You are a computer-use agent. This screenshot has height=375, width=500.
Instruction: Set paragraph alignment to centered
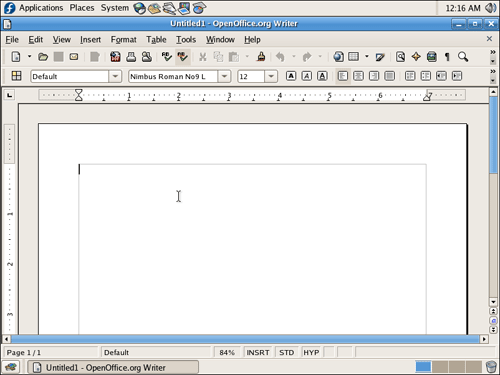(358, 76)
